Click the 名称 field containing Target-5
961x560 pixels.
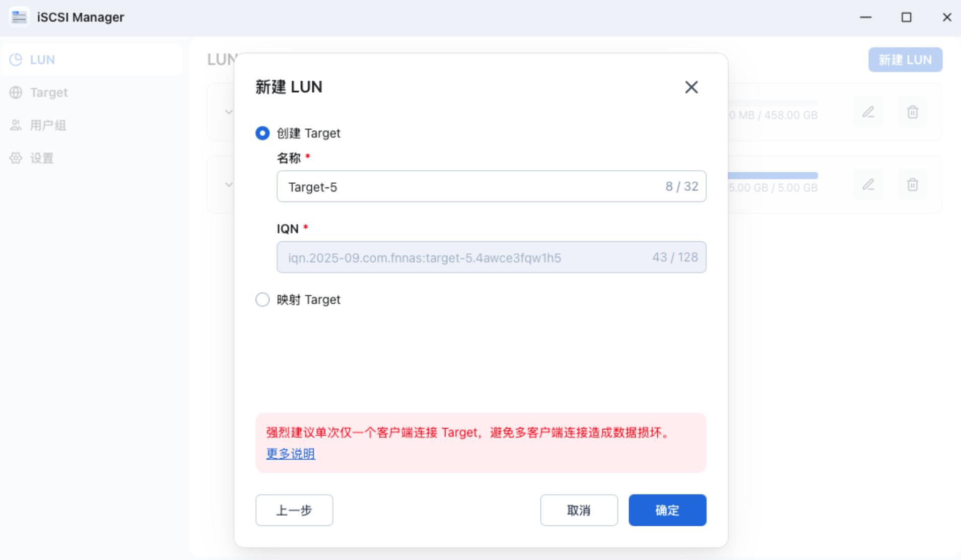click(491, 186)
